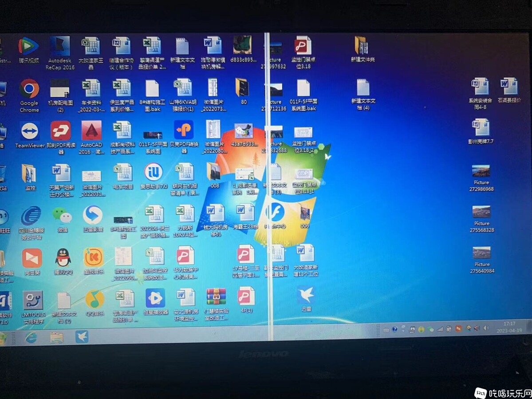The height and width of the screenshot is (399, 532).
Task: Open 17号楼-三至四层平面 PDF
Action: click(x=246, y=261)
